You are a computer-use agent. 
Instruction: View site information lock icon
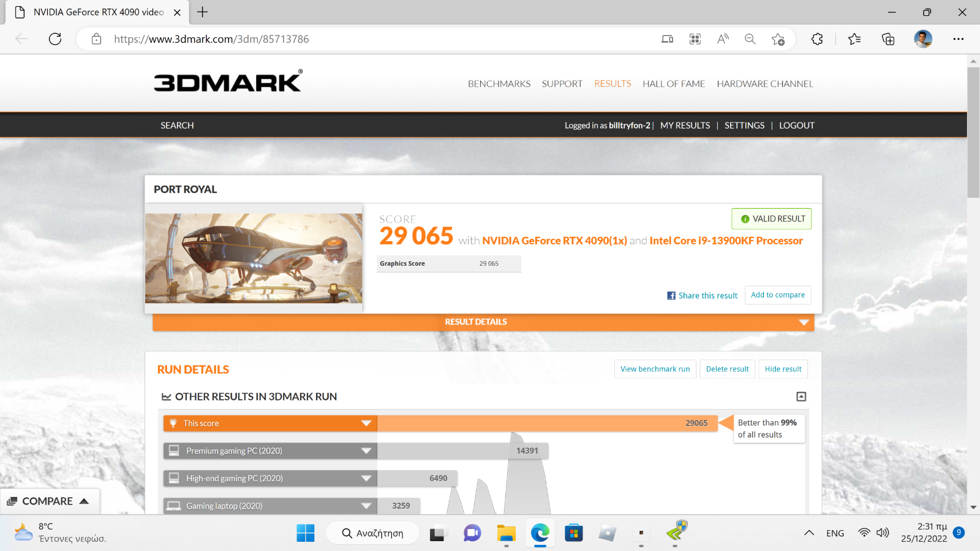point(96,39)
